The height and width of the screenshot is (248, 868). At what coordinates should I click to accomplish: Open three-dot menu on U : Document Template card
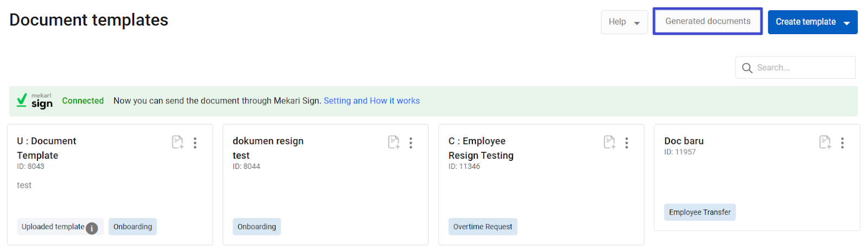click(195, 142)
